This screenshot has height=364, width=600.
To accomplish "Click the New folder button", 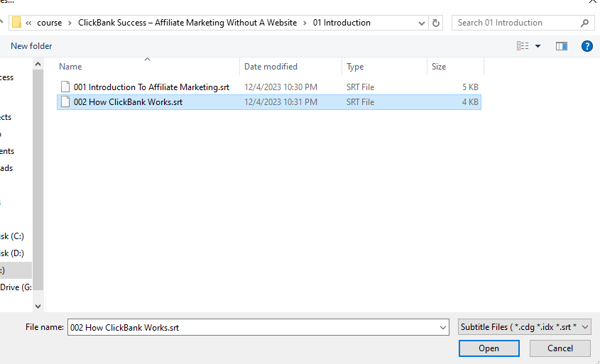I will click(x=31, y=46).
